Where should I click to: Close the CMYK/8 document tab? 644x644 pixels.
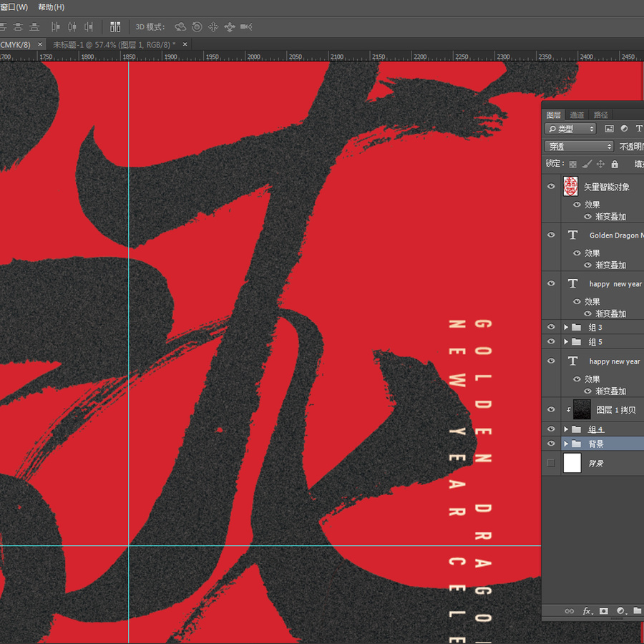(40, 44)
